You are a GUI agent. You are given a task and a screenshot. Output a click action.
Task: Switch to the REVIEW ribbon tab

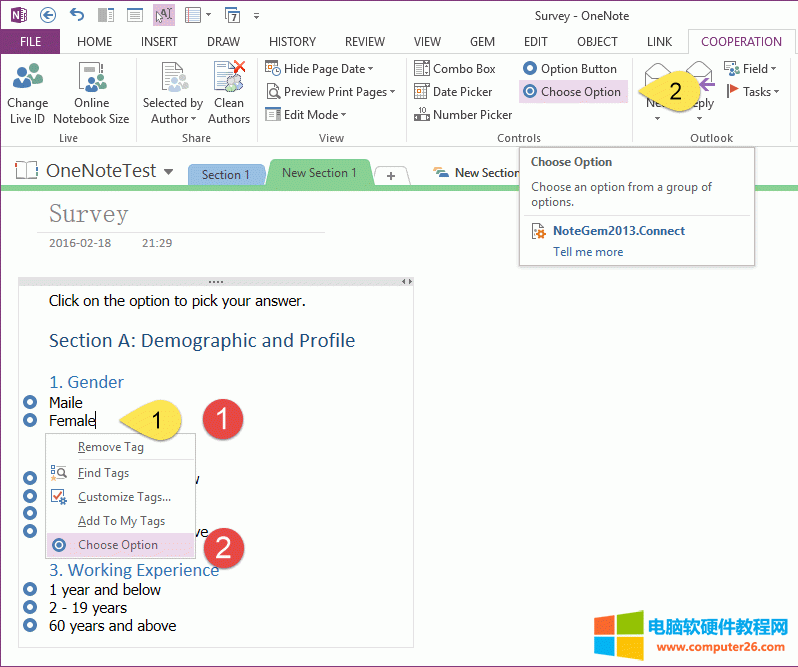pyautogui.click(x=365, y=42)
